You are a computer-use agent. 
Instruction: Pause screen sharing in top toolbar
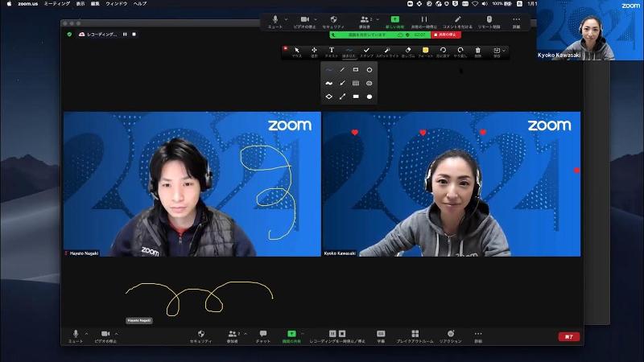coord(424,20)
